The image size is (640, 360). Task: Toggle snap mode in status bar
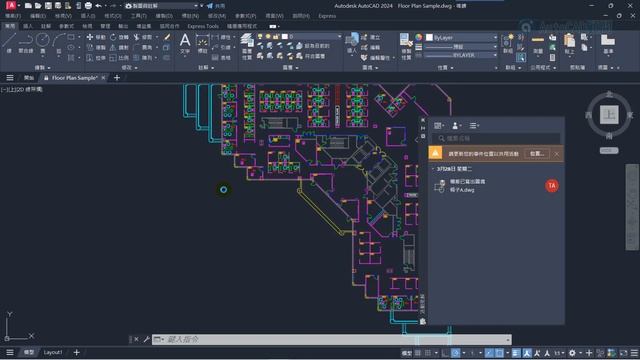(427, 353)
